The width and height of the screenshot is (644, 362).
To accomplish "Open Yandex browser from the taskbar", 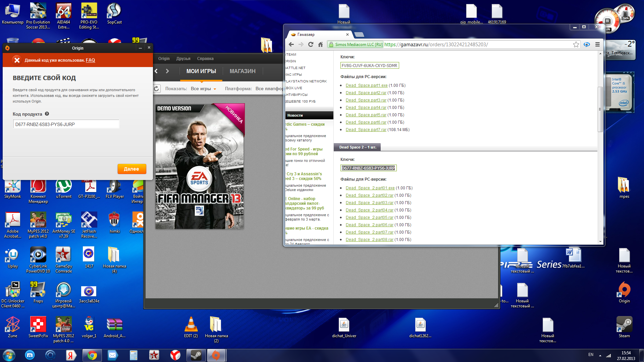I will coord(175,355).
